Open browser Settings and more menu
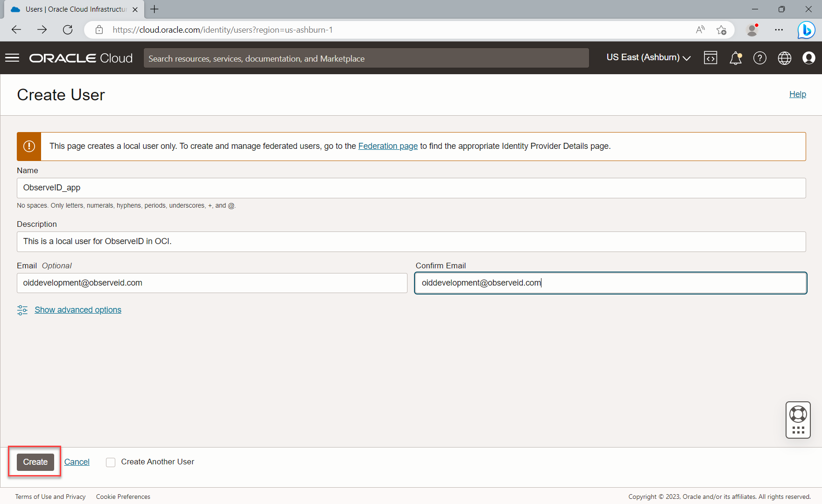The height and width of the screenshot is (504, 822). pyautogui.click(x=779, y=30)
